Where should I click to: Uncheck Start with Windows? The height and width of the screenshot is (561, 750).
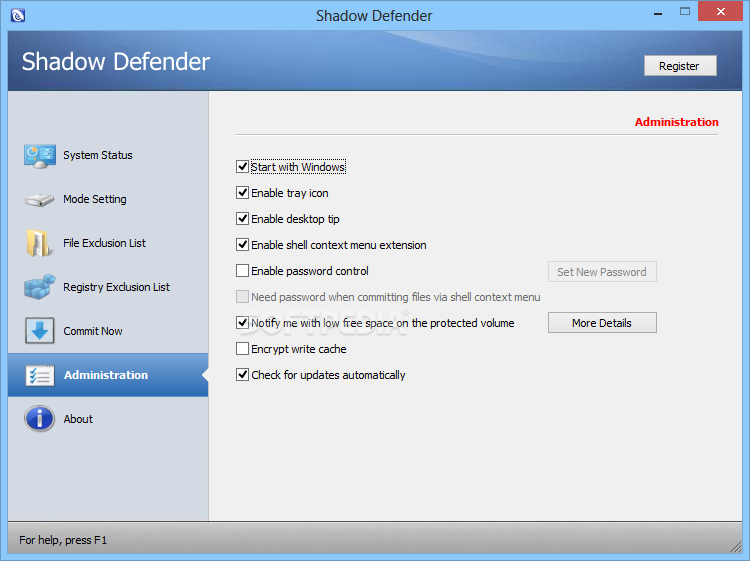pos(243,166)
